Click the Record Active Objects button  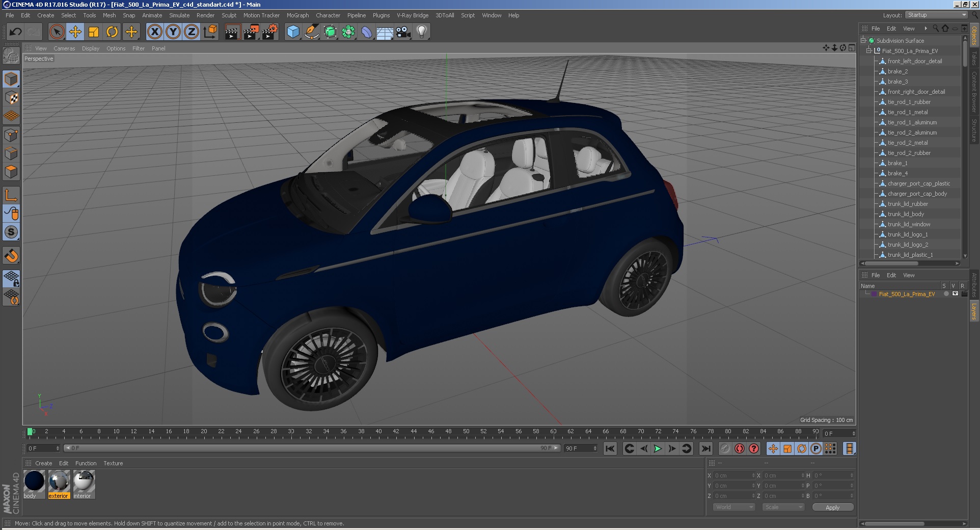(x=725, y=448)
